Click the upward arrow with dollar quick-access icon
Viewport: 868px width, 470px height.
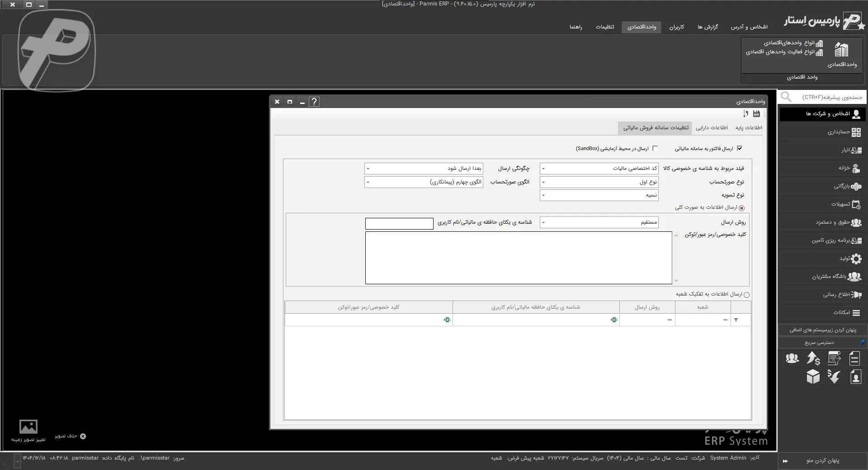[813, 358]
